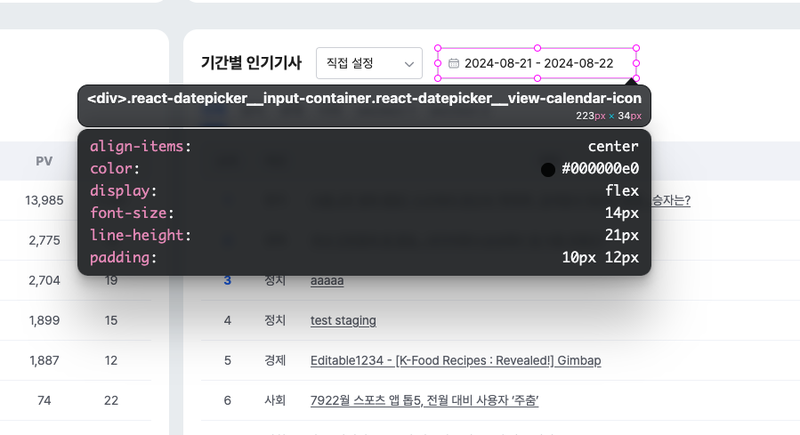The height and width of the screenshot is (435, 800).
Task: Select the 2,775 PV value
Action: click(x=44, y=240)
